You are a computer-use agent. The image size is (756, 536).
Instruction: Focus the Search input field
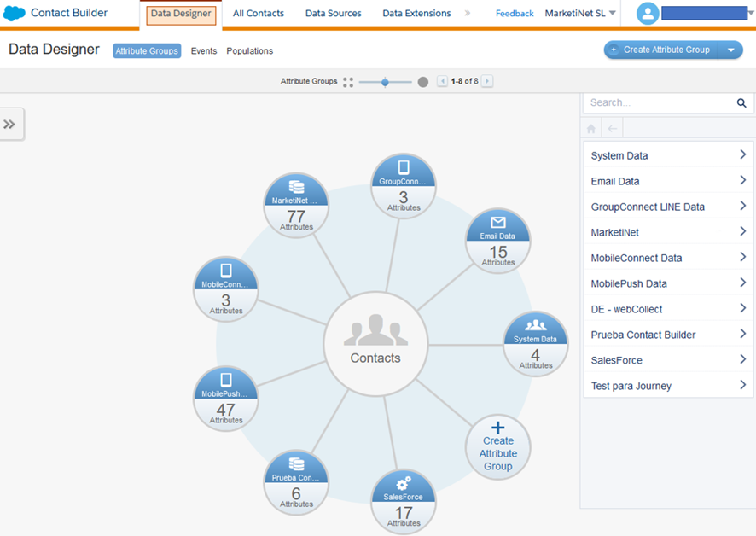tap(660, 102)
